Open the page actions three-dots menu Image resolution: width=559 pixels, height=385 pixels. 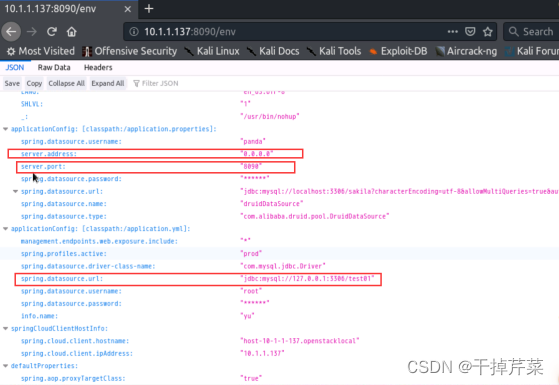click(x=452, y=31)
